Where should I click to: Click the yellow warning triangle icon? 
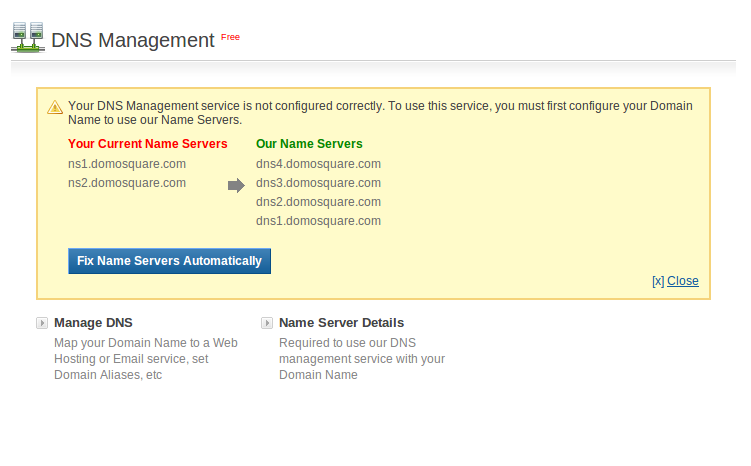coord(55,107)
